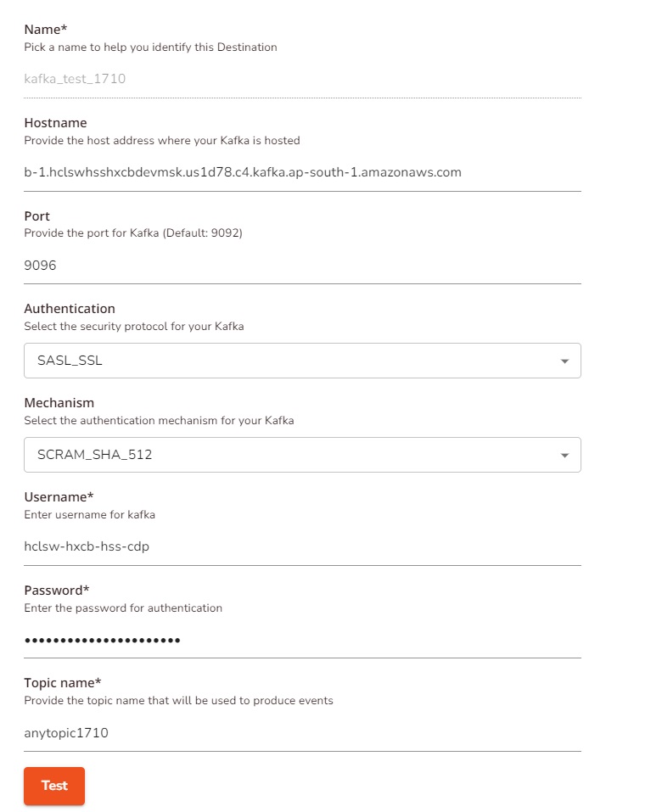The width and height of the screenshot is (662, 812).
Task: Click the Username field with hclsw-hxcb-hss-cdp
Action: click(x=301, y=546)
